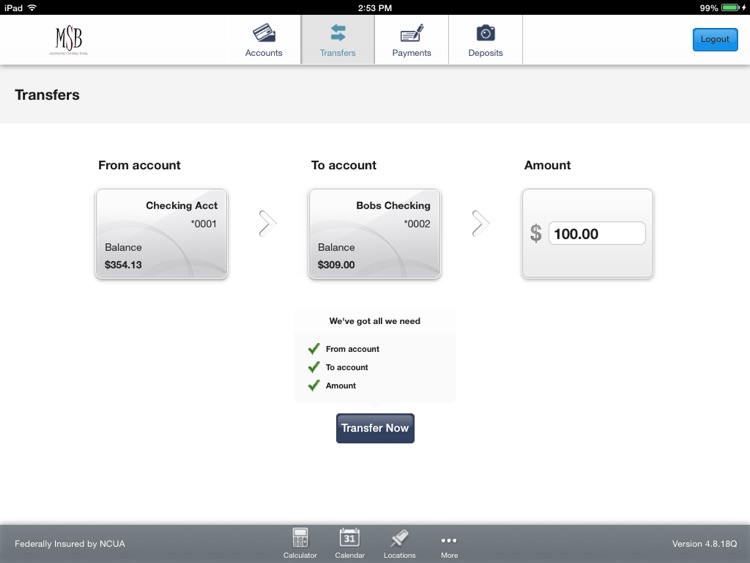
Task: Click the 'Amount' column heading
Action: pyautogui.click(x=547, y=165)
